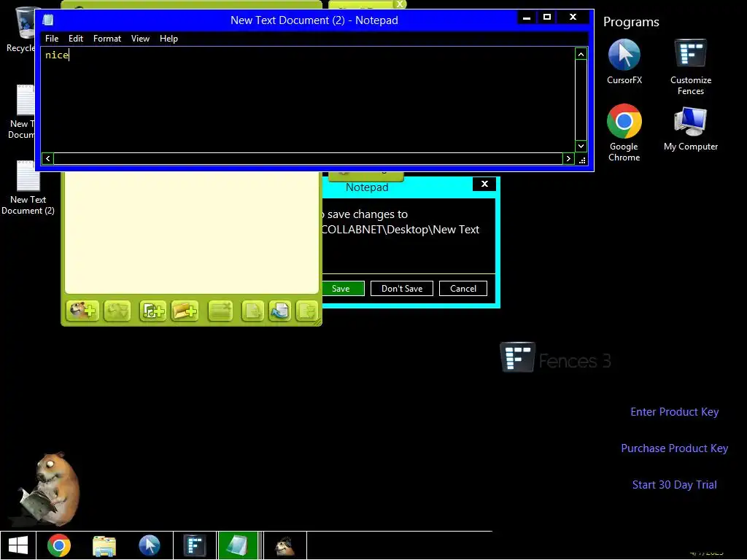Open the Help menu in Notepad
747x560 pixels.
169,39
